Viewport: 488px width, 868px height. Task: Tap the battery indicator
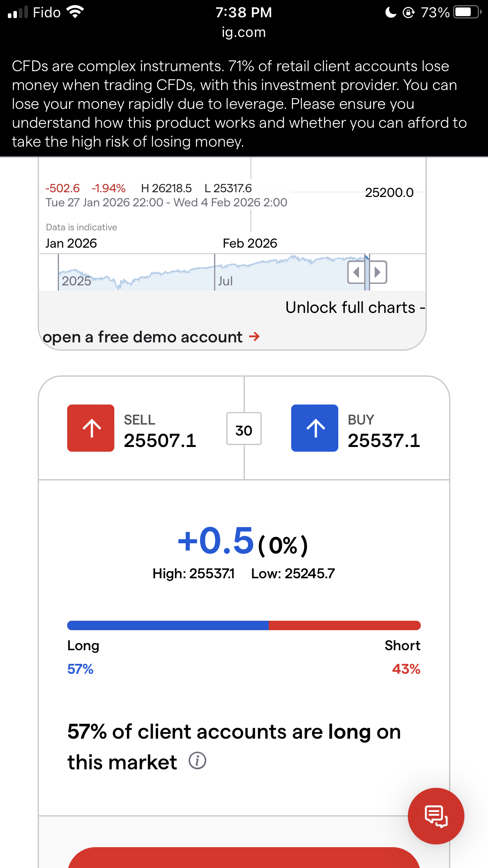(x=467, y=12)
